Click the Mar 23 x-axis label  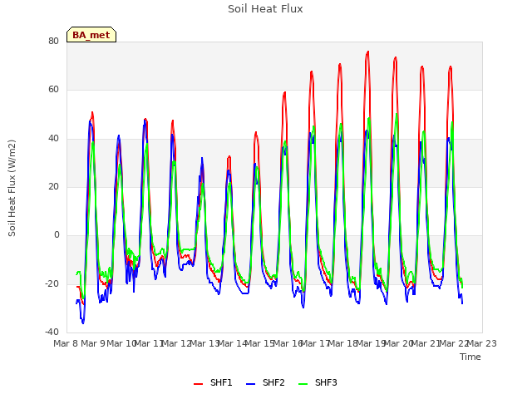click(x=481, y=343)
